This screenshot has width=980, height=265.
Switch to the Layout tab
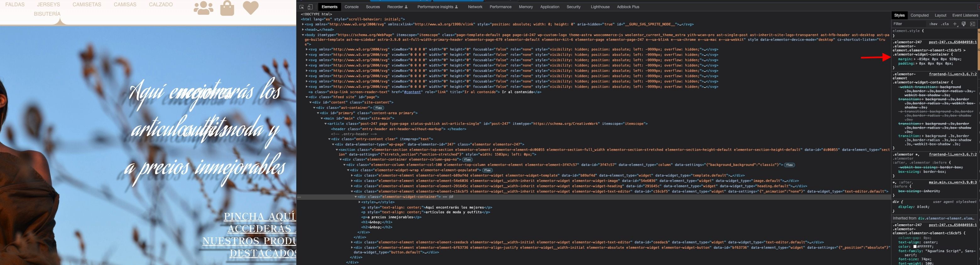coord(940,15)
